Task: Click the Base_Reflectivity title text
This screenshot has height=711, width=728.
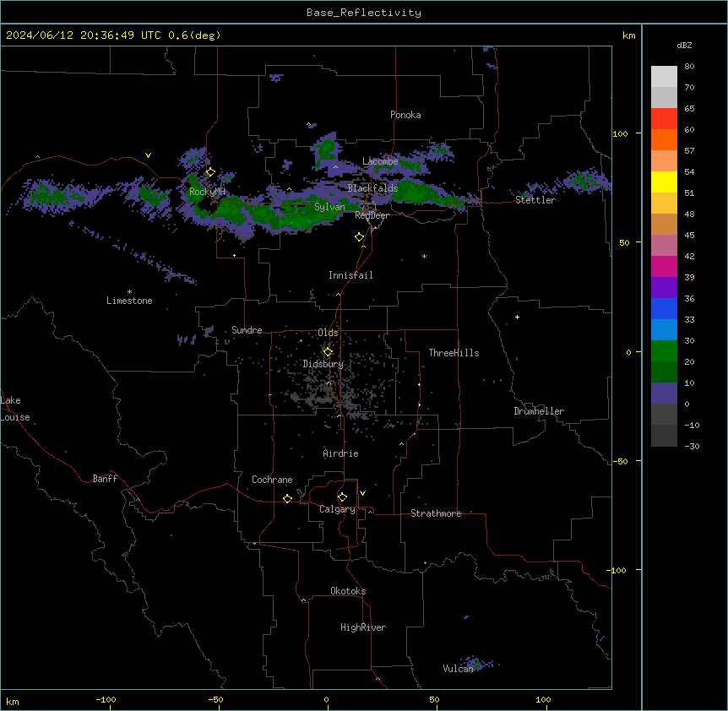Action: pos(364,13)
